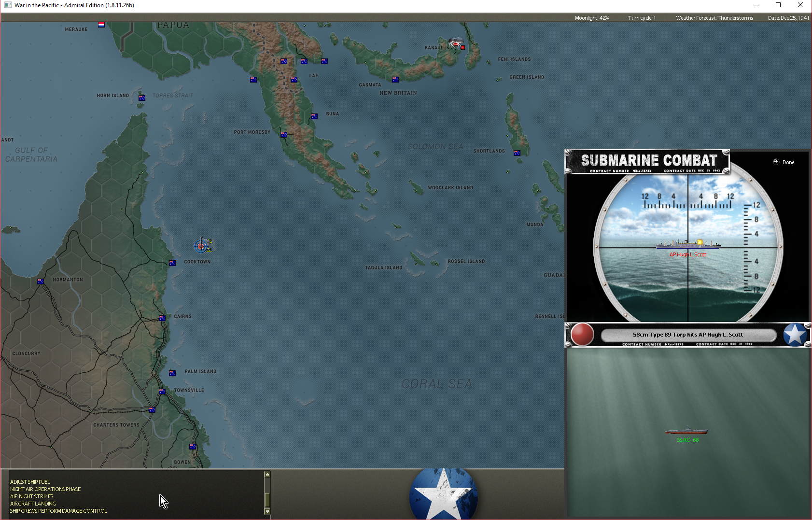Select the Buna base flag

click(314, 116)
